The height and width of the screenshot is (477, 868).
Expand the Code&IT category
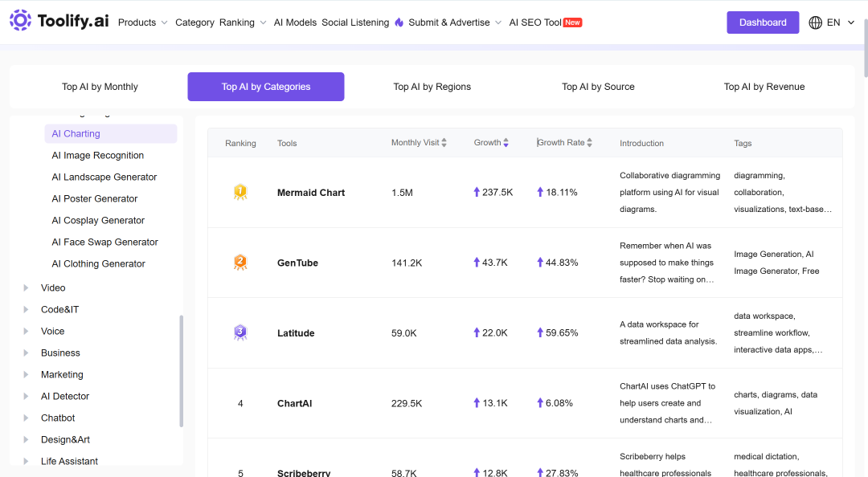point(26,309)
